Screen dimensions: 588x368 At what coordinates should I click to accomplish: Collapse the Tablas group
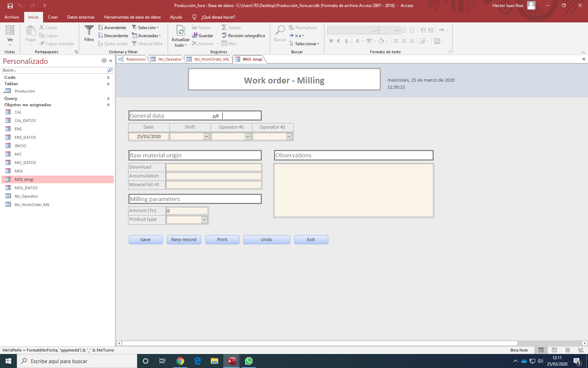[x=108, y=84]
